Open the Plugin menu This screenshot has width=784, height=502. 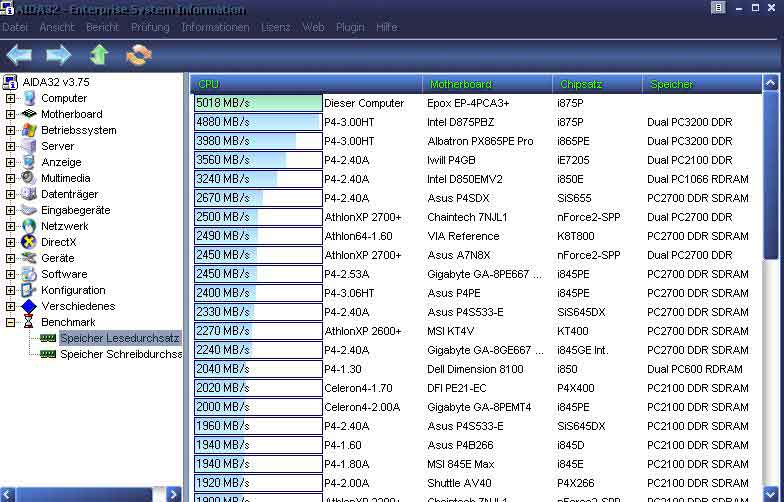[350, 28]
